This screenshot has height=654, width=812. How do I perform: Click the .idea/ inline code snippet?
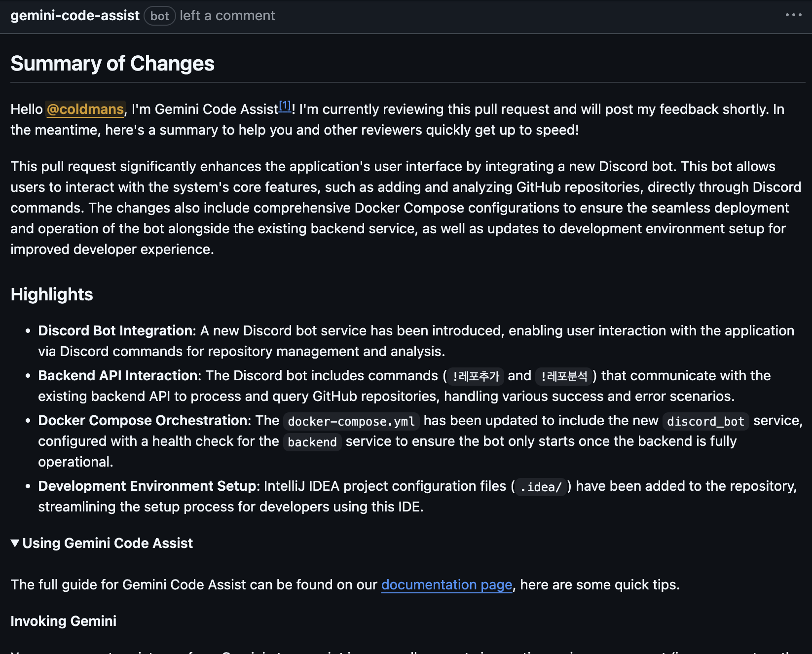tap(541, 487)
